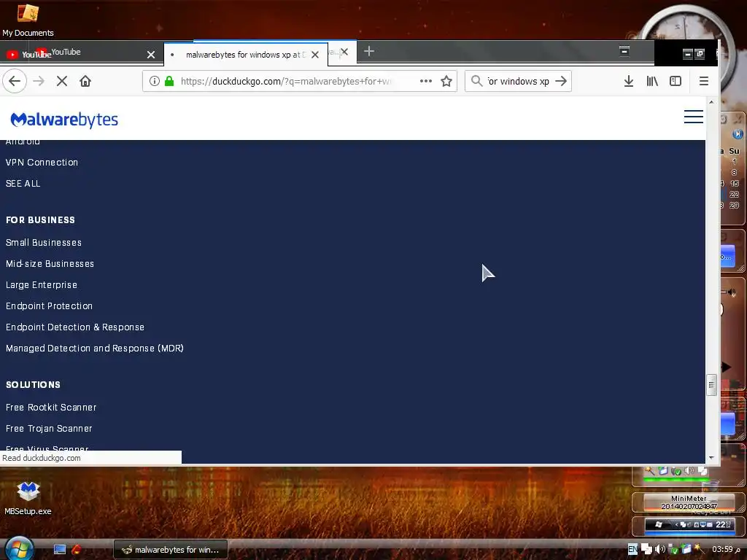
Task: Open the Mid-size Businesses link
Action: pos(50,264)
